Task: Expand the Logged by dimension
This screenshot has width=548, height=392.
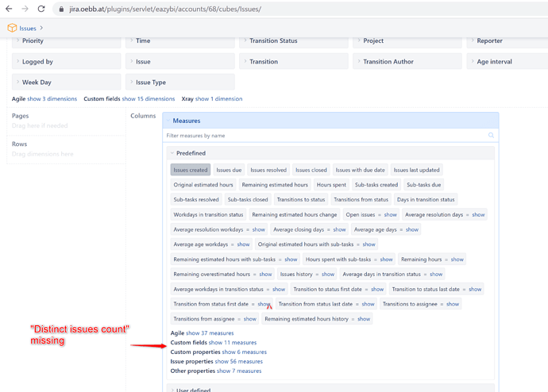Action: coord(67,61)
